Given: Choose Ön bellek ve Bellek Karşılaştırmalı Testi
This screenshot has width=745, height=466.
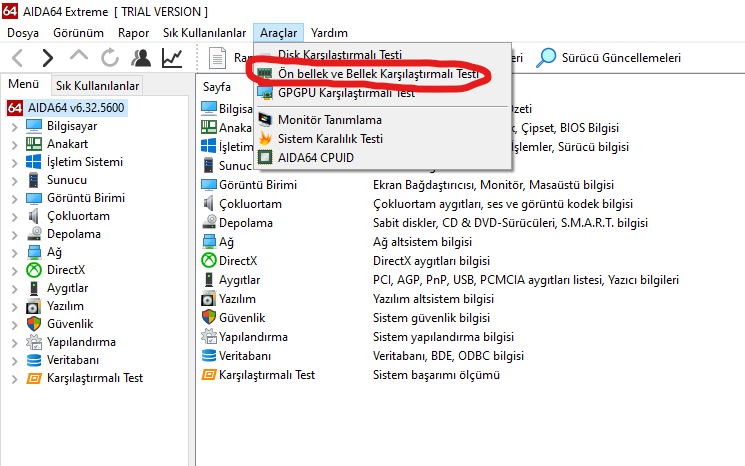Looking at the screenshot, I should pyautogui.click(x=382, y=74).
